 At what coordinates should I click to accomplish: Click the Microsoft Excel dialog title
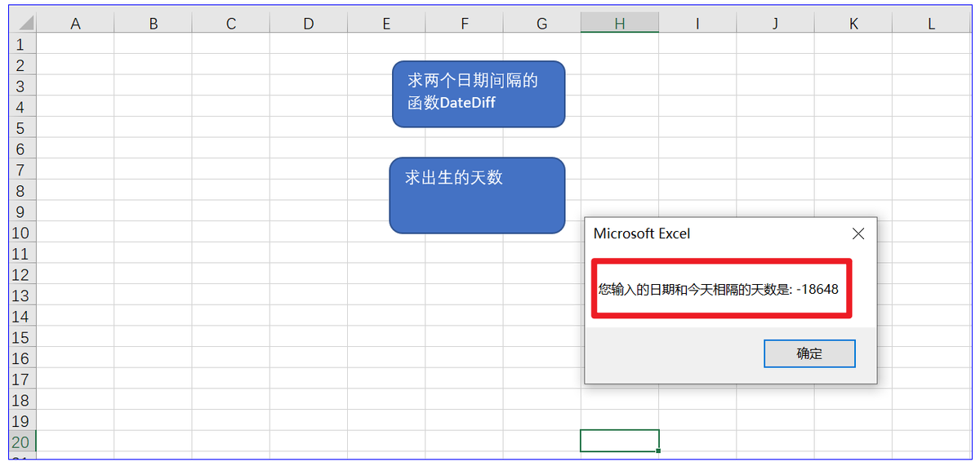tap(642, 233)
